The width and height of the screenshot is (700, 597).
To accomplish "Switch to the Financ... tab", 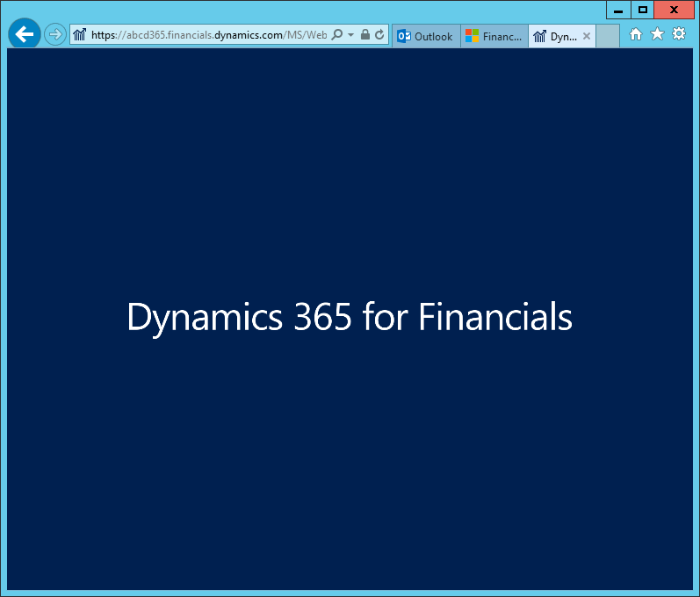I will 494,36.
